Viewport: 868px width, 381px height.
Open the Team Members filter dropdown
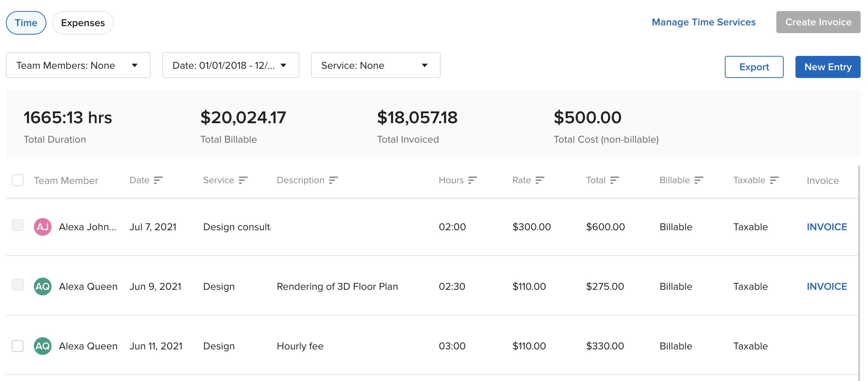78,65
